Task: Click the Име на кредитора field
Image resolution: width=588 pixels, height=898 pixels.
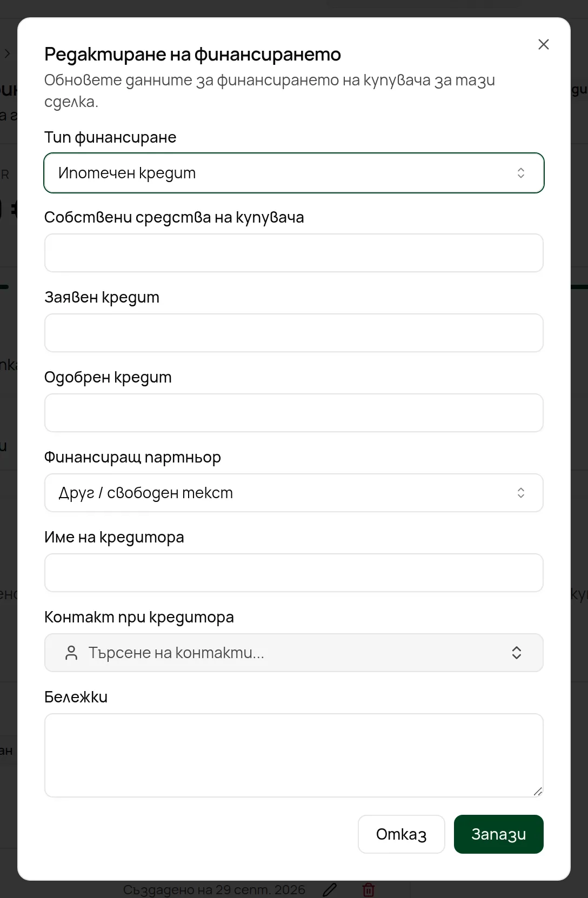Action: point(294,573)
